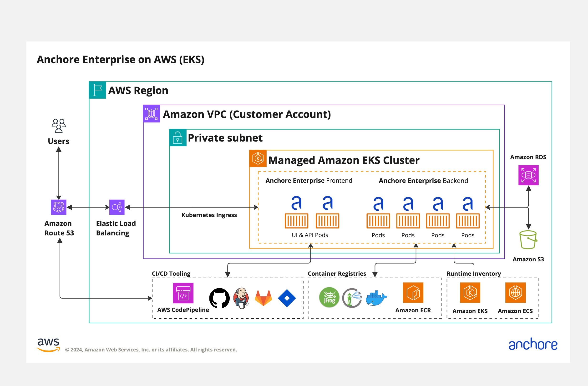Click the JFrog green logo
Viewport: 588px width, 386px height.
329,298
